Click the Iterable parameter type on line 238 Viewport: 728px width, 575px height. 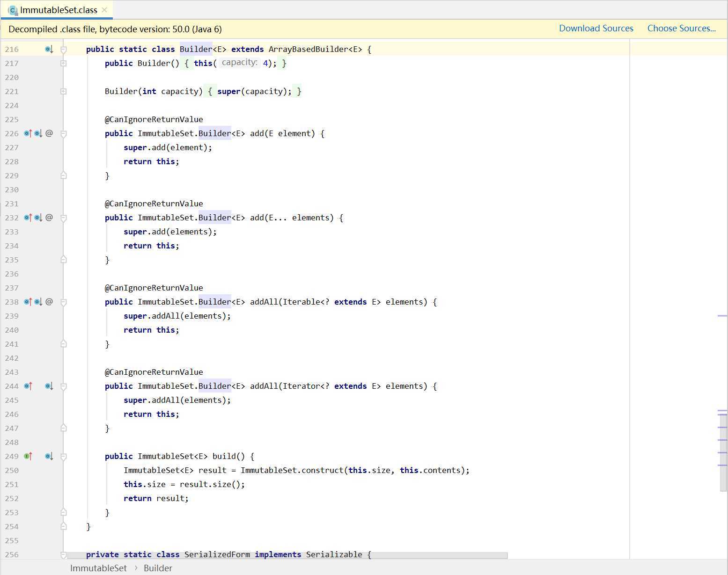301,302
